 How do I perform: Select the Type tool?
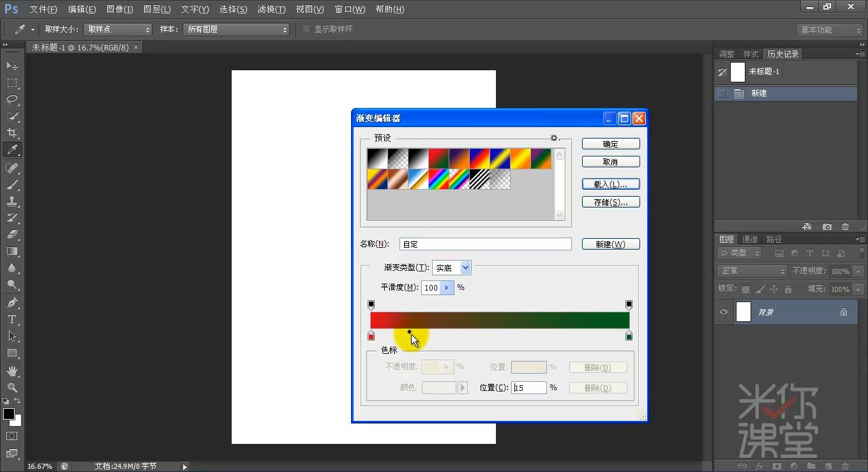click(x=13, y=319)
